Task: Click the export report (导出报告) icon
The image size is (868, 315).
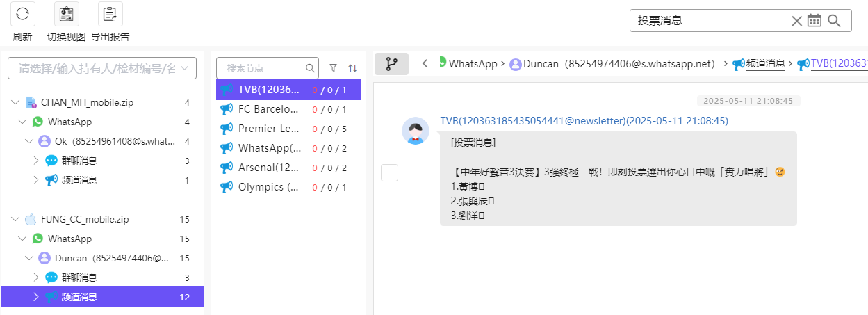Action: (x=110, y=14)
